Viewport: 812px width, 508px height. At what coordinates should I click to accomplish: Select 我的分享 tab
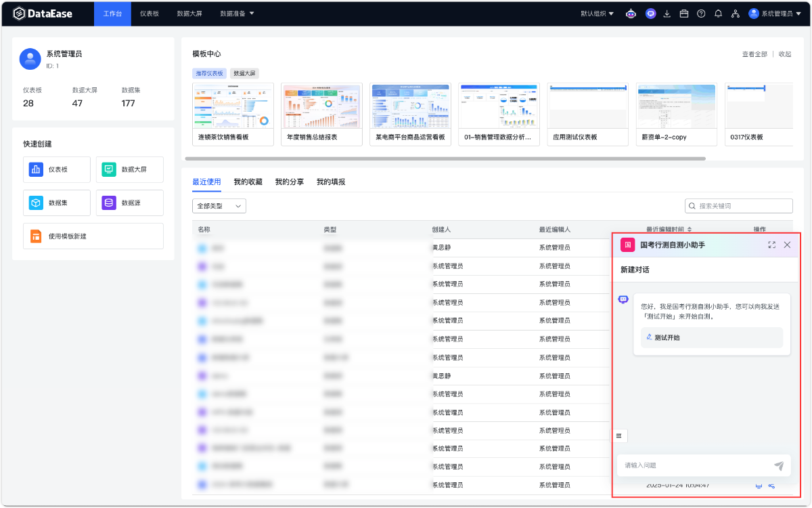click(x=289, y=182)
